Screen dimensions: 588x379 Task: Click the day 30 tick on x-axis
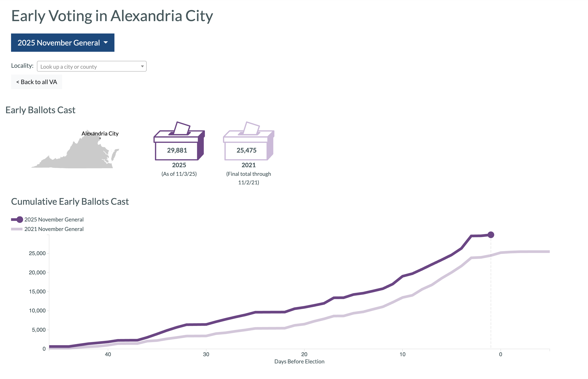[x=206, y=354]
